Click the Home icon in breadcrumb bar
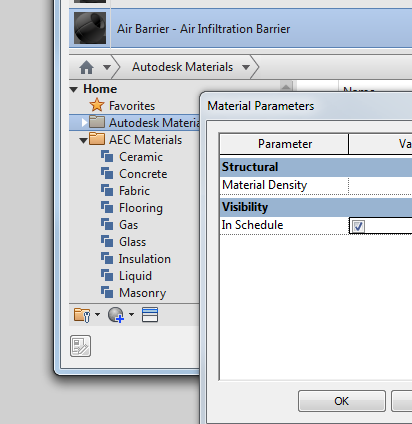This screenshot has width=412, height=424. tap(86, 67)
